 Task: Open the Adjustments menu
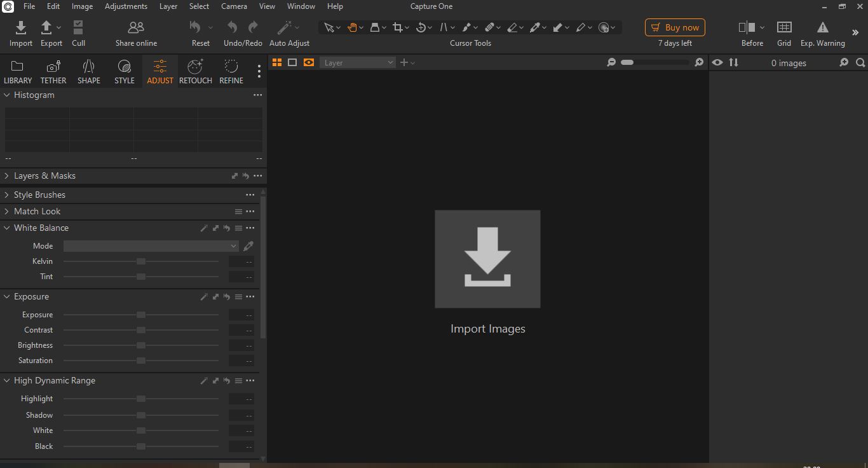(126, 6)
